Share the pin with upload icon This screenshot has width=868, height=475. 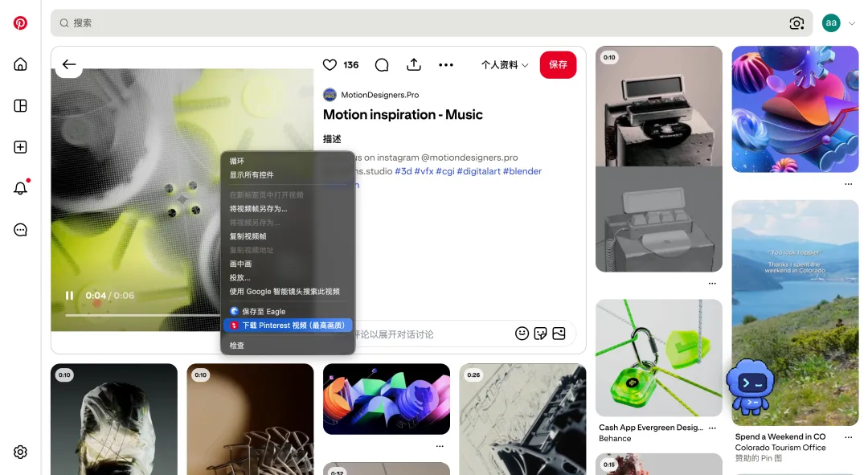(414, 65)
